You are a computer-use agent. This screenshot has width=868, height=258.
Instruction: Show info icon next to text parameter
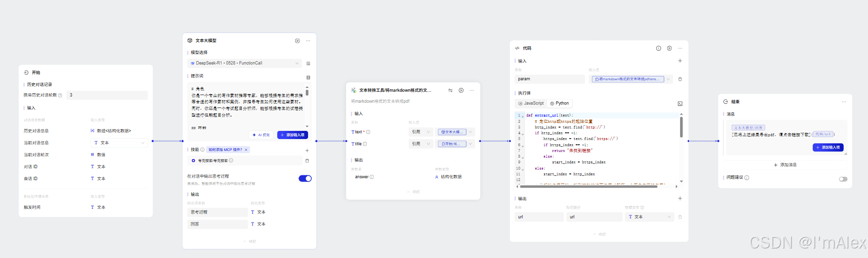click(368, 132)
